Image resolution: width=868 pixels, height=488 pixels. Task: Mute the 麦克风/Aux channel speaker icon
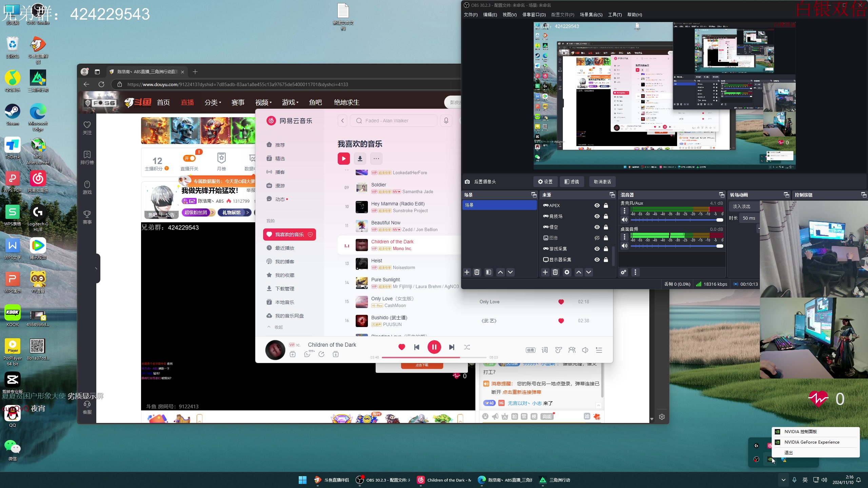pyautogui.click(x=624, y=220)
